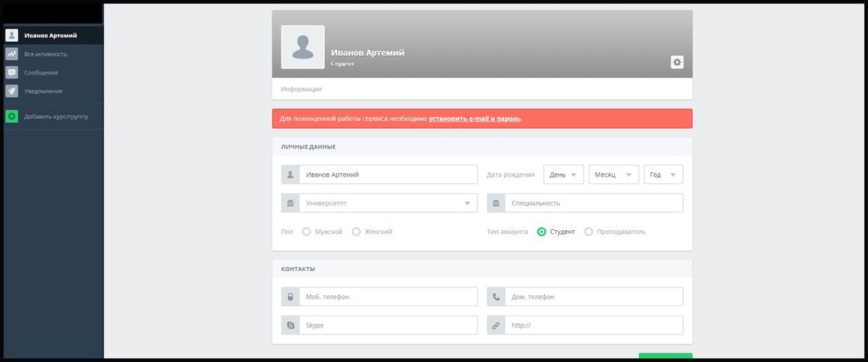Expand the Университет combo box

click(x=388, y=203)
